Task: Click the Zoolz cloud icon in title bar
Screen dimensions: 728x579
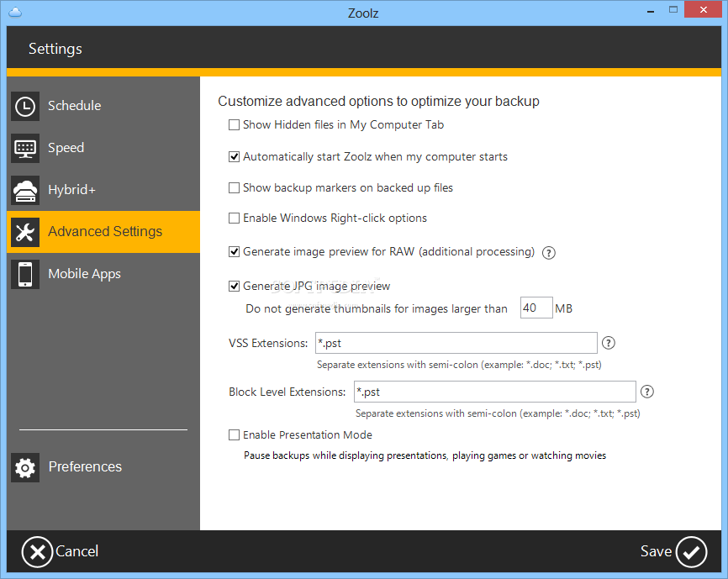Action: click(x=15, y=12)
